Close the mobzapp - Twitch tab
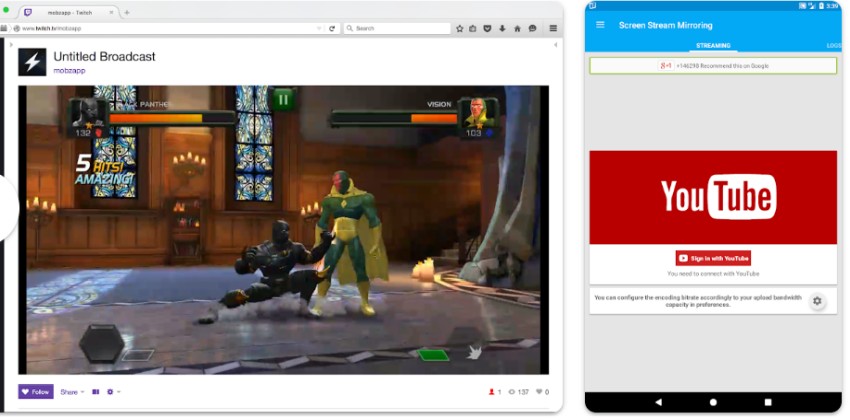Viewport: 850px width, 420px height. tap(113, 12)
